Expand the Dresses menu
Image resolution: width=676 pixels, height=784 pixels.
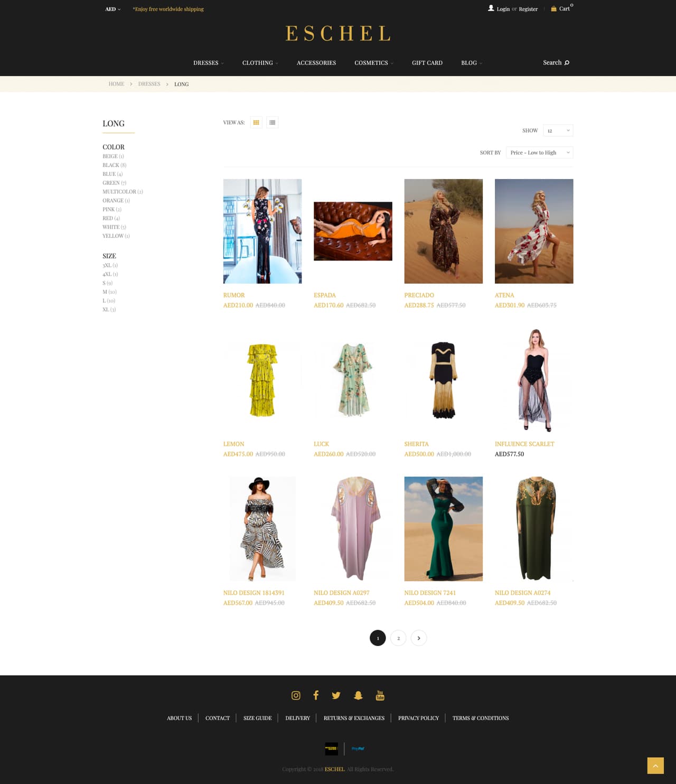[x=208, y=63]
